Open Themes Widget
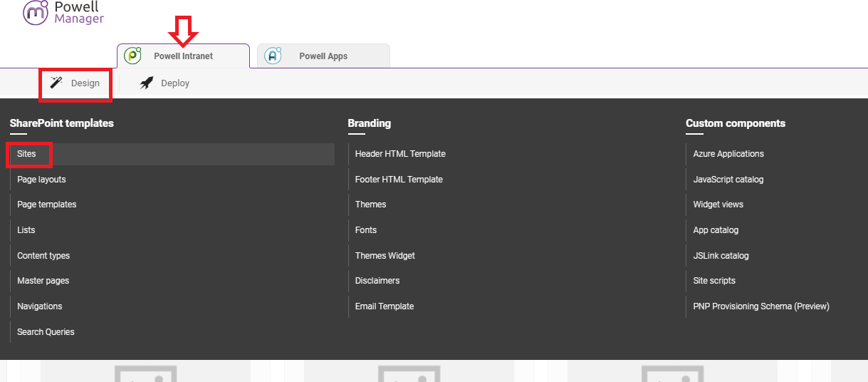Viewport: 868px width, 382px height. tap(385, 256)
